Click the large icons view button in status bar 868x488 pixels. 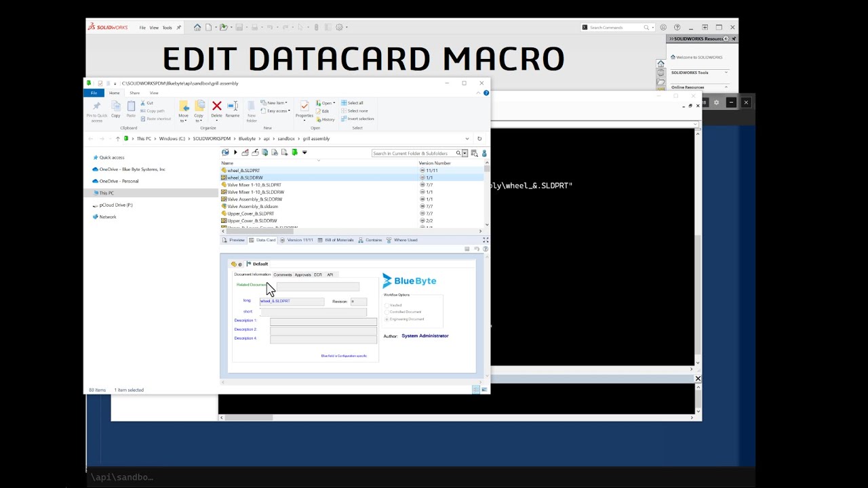click(484, 390)
